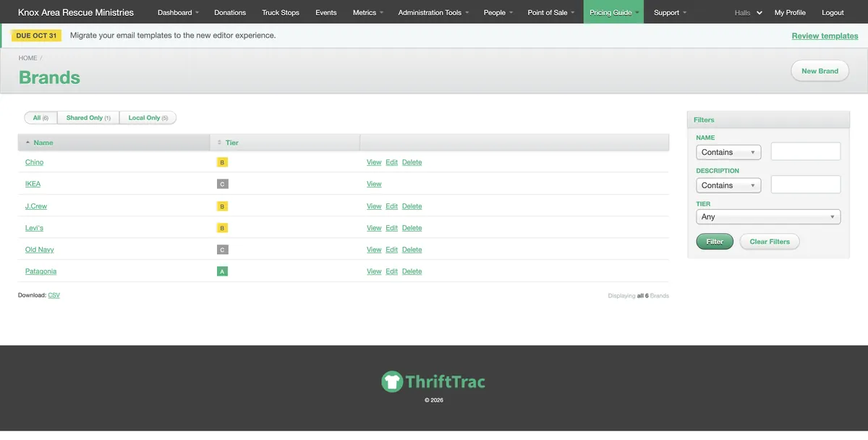Open the Patagonia brand link
868x440 pixels.
41,271
